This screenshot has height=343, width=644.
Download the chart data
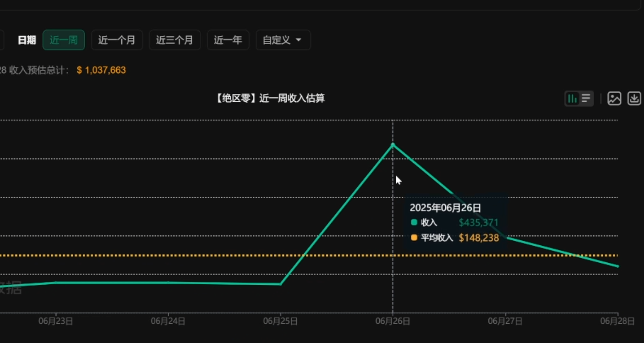pyautogui.click(x=634, y=98)
